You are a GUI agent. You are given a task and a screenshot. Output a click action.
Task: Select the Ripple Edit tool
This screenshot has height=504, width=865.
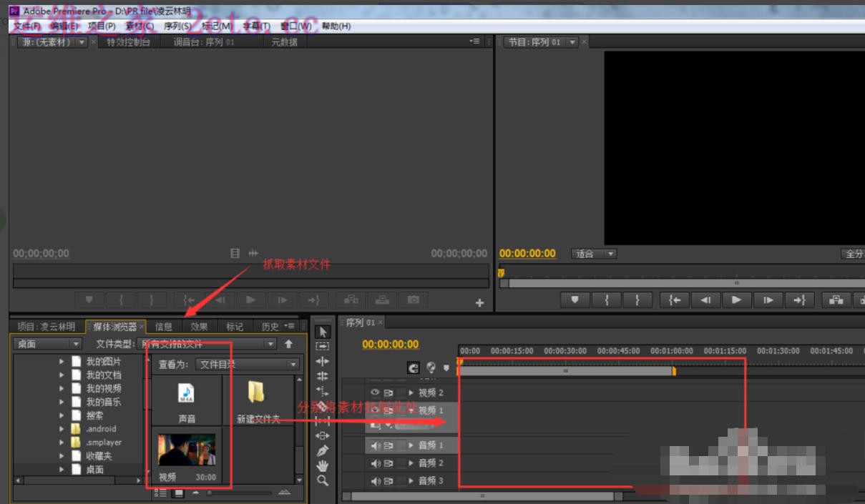point(322,361)
